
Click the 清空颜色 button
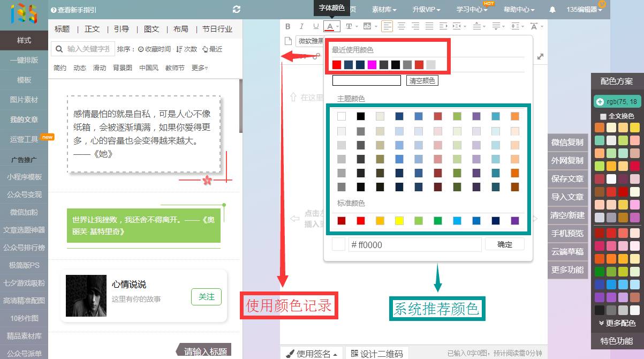[422, 81]
